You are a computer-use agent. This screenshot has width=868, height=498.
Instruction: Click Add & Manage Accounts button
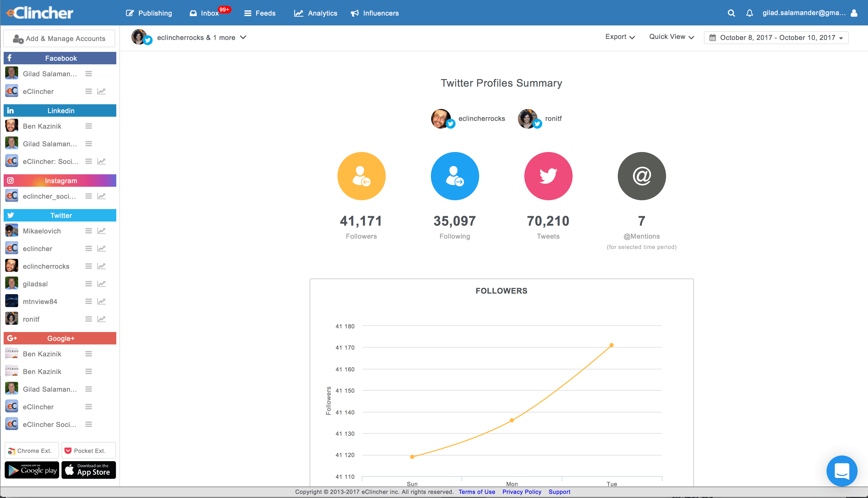(59, 39)
